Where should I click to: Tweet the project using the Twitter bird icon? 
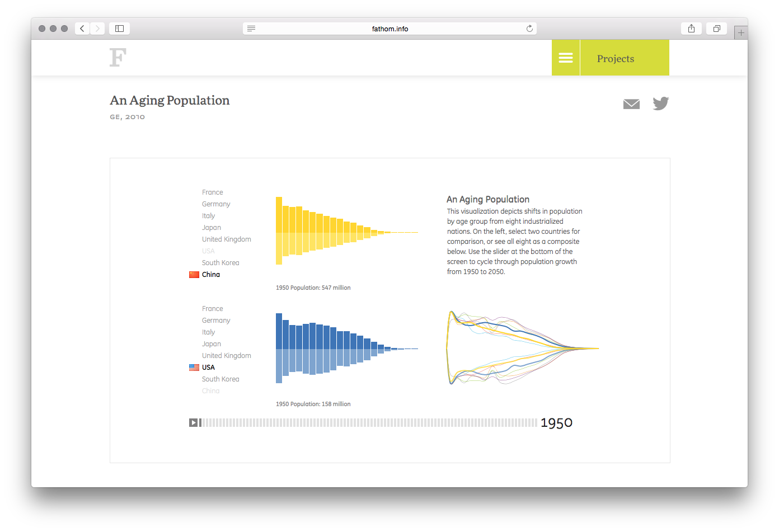click(660, 103)
